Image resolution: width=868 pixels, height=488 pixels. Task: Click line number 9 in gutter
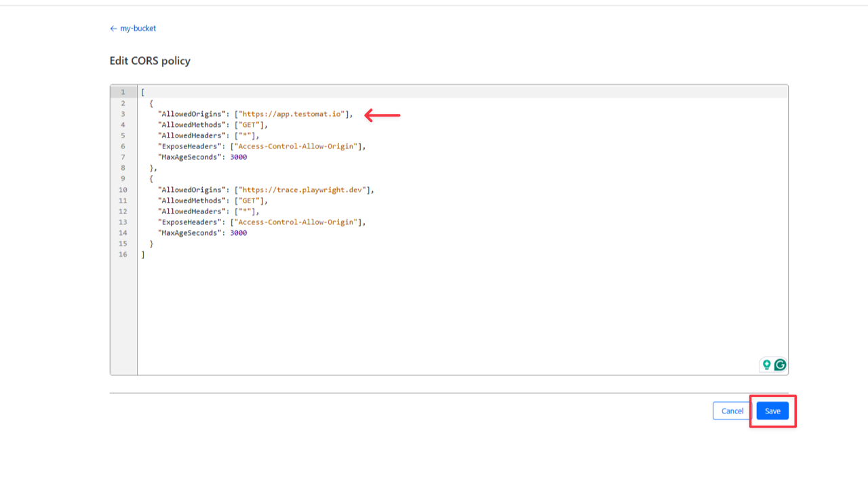pyautogui.click(x=123, y=179)
